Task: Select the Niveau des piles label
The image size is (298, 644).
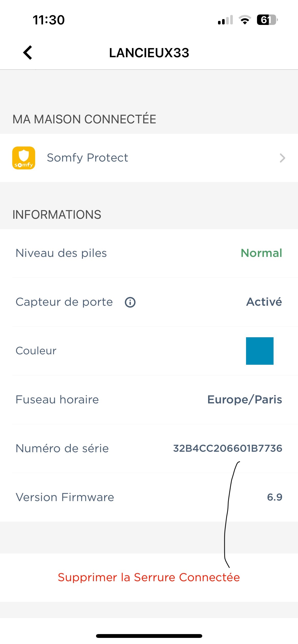Action: coord(61,253)
